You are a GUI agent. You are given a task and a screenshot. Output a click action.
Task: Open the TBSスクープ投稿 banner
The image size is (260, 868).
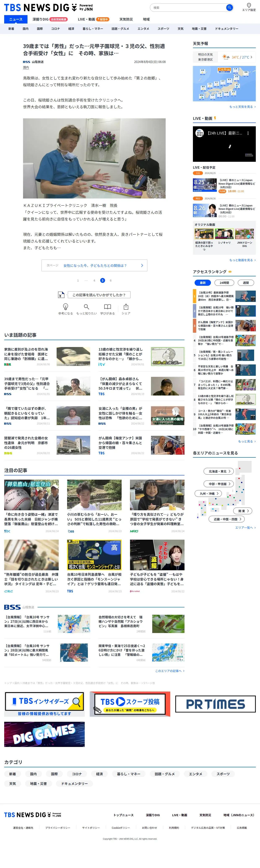click(130, 704)
